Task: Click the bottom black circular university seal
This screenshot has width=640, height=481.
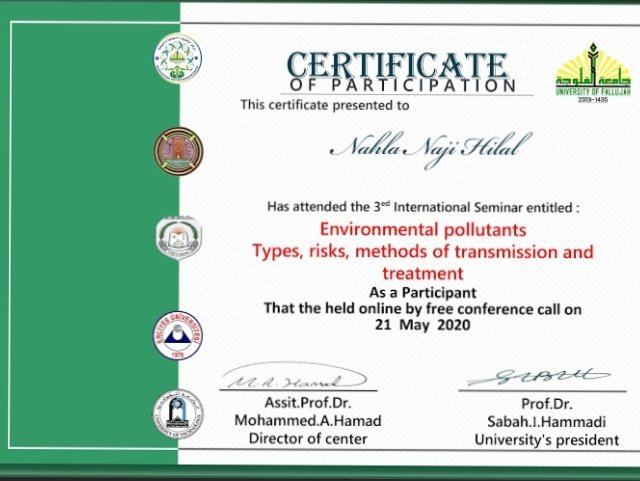Action: point(175,414)
